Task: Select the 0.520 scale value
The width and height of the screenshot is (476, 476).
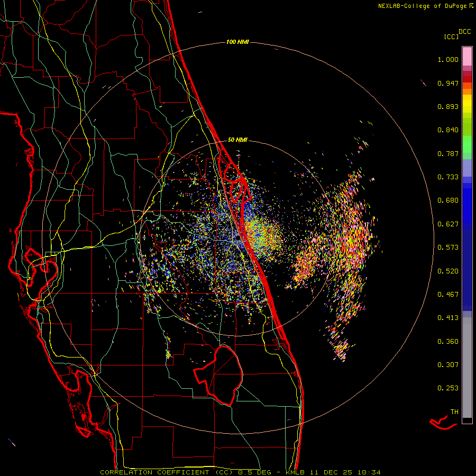Action: 448,271
